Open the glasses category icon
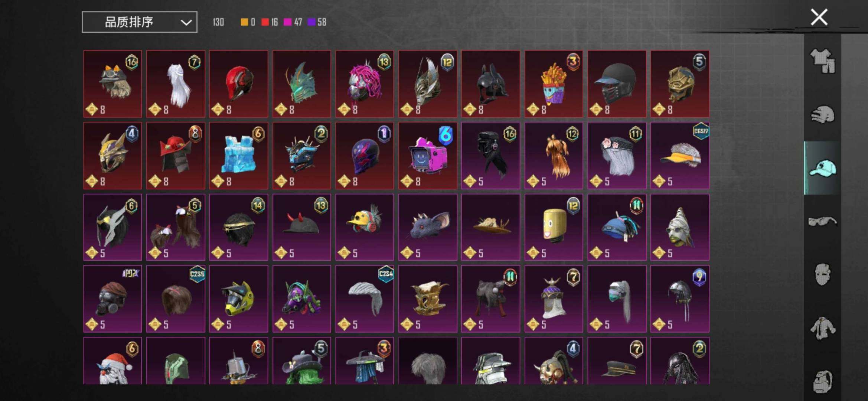The width and height of the screenshot is (868, 401). 822,222
